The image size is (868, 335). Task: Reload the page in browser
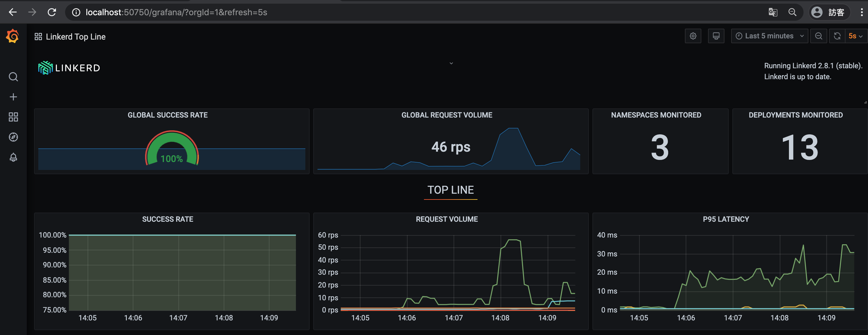coord(52,12)
